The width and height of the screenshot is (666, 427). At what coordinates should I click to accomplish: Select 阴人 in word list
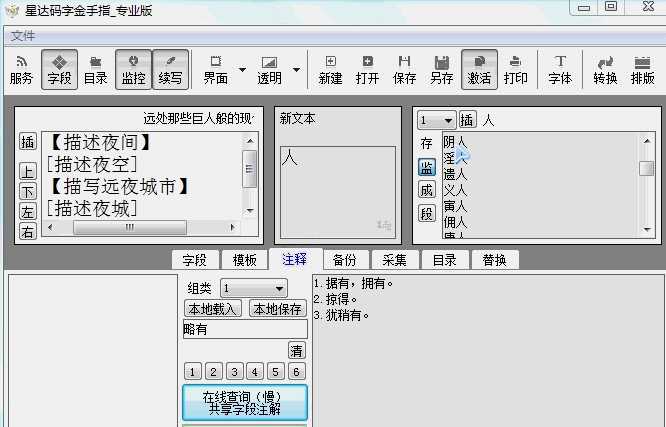455,142
